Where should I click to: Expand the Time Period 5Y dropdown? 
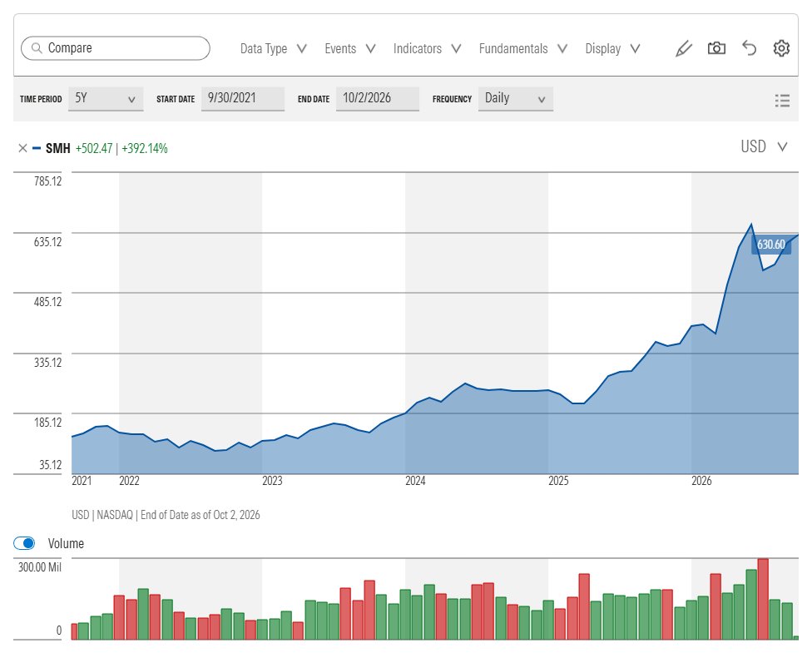(106, 98)
